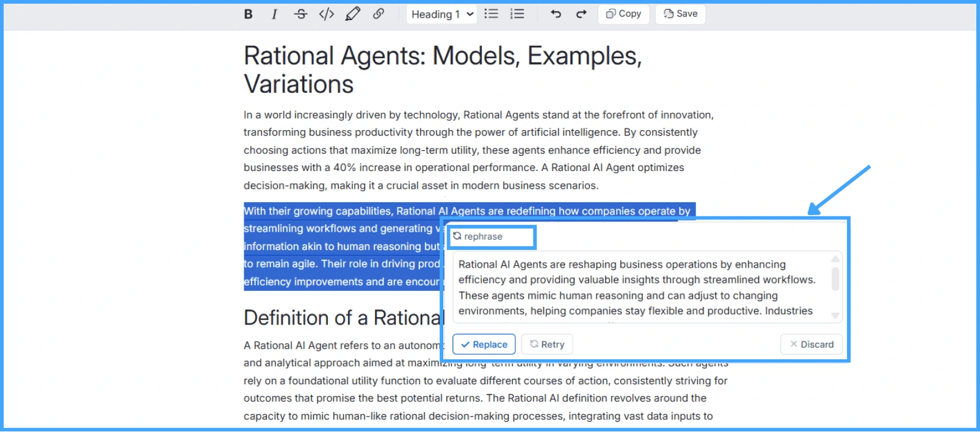Image resolution: width=980 pixels, height=432 pixels.
Task: Toggle bold formatting
Action: coord(249,14)
